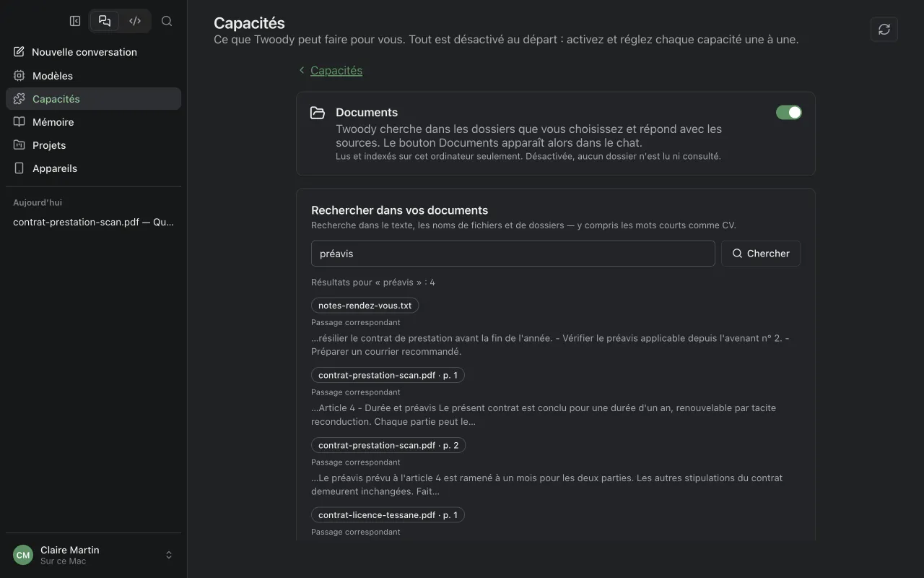The height and width of the screenshot is (578, 924).
Task: Open the contrat-prestation-scan.pdf conversation in history
Action: coord(93,223)
